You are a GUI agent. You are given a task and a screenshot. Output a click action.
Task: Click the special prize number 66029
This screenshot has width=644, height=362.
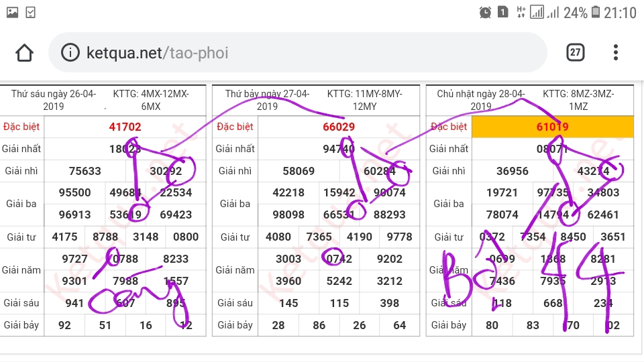(339, 127)
